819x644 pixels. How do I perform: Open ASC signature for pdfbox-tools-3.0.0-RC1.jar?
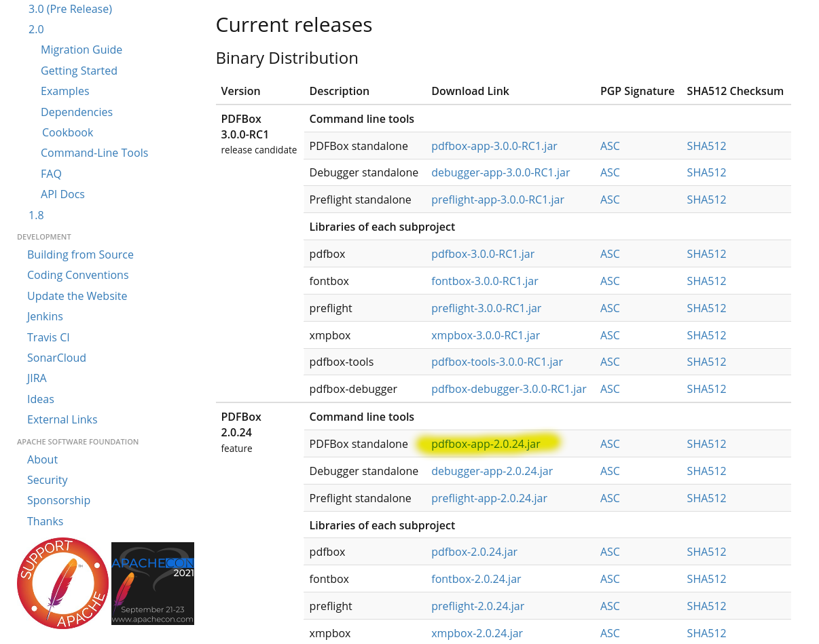tap(610, 362)
